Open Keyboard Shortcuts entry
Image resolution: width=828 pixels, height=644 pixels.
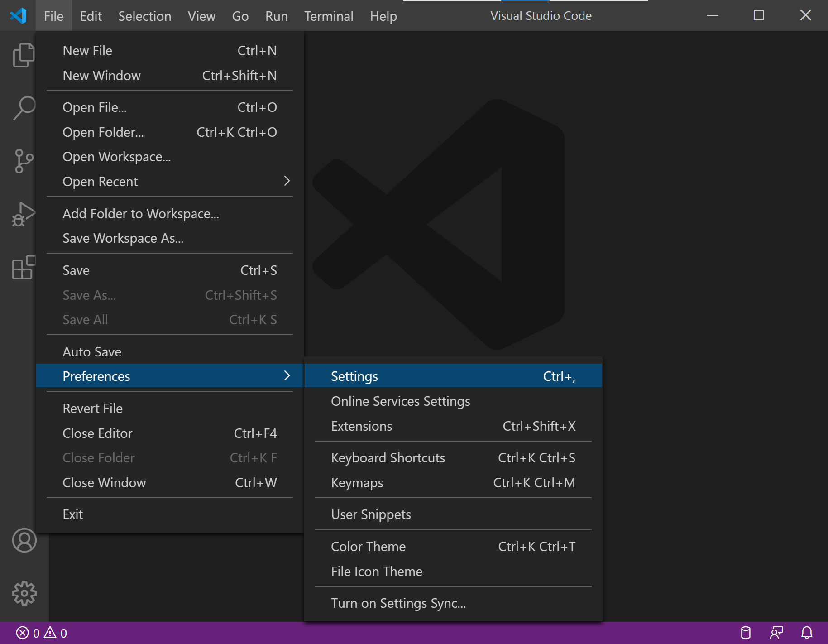pyautogui.click(x=453, y=458)
